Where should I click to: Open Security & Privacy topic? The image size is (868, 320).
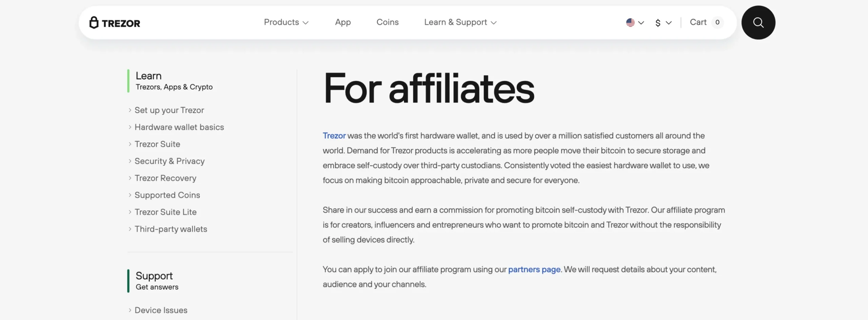[170, 161]
